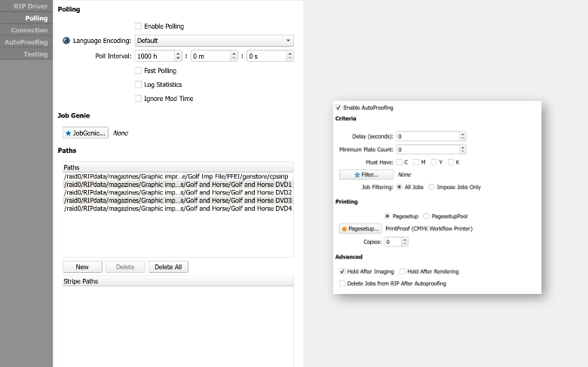The image size is (588, 367).
Task: Select the Impose Jobs Only radio button
Action: (431, 187)
